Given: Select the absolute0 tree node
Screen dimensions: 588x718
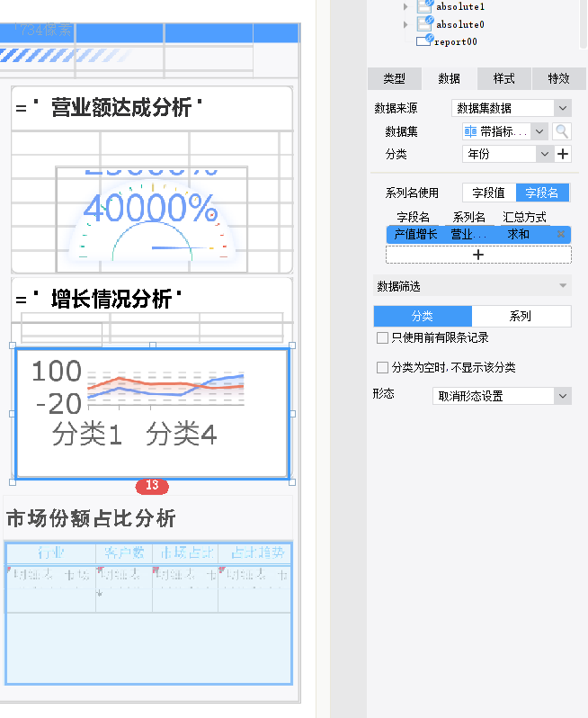Looking at the screenshot, I should (x=459, y=24).
